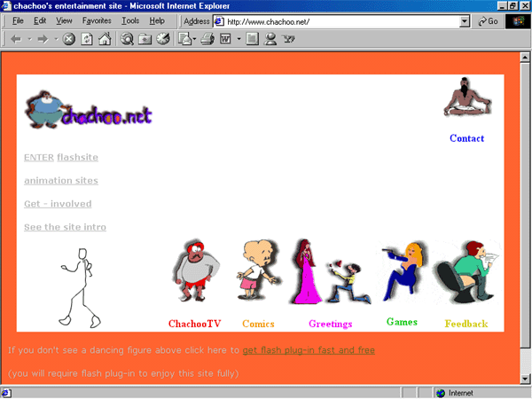Stop page loading with Stop icon
532x399 pixels.
coord(69,39)
